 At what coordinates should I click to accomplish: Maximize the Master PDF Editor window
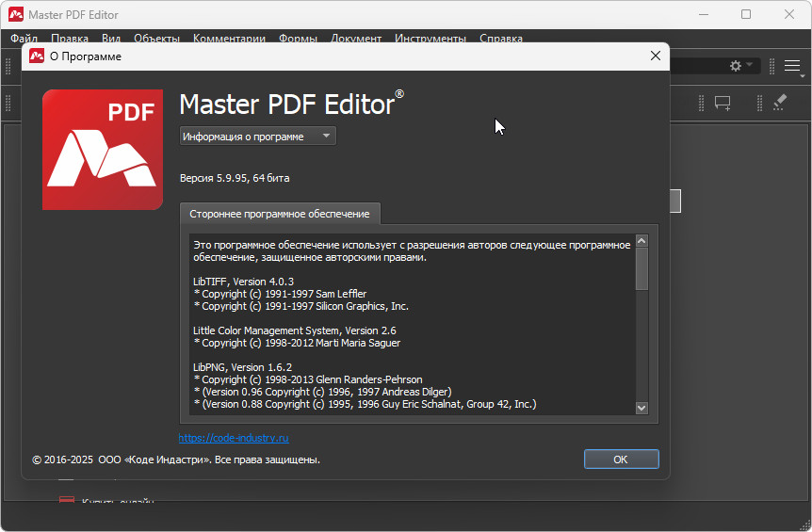[746, 15]
